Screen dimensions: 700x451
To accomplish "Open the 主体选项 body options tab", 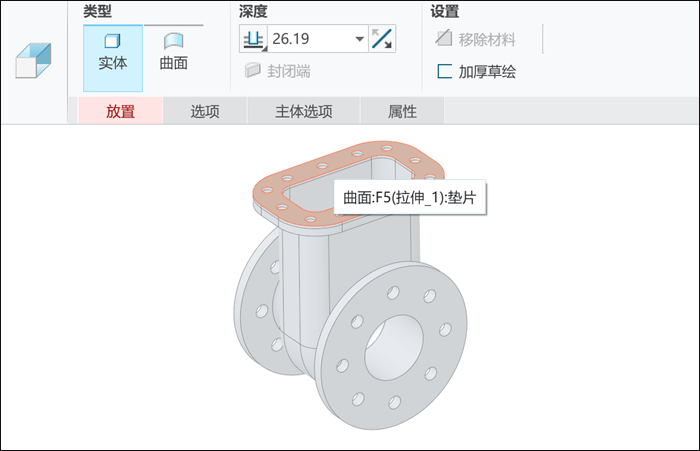I will [x=304, y=111].
